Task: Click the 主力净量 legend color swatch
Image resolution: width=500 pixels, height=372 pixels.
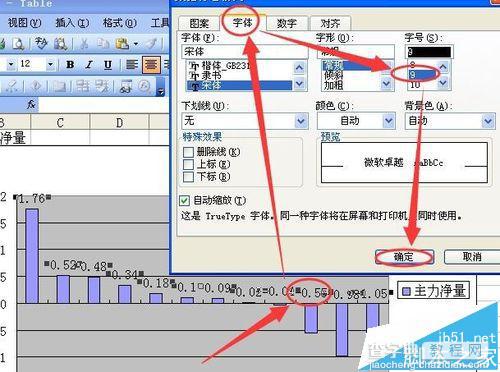Action: (x=406, y=292)
